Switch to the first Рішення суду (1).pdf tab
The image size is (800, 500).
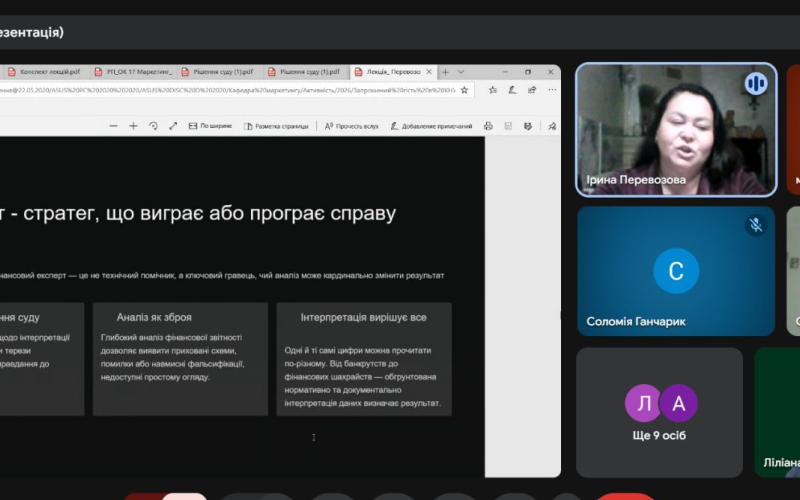[220, 72]
